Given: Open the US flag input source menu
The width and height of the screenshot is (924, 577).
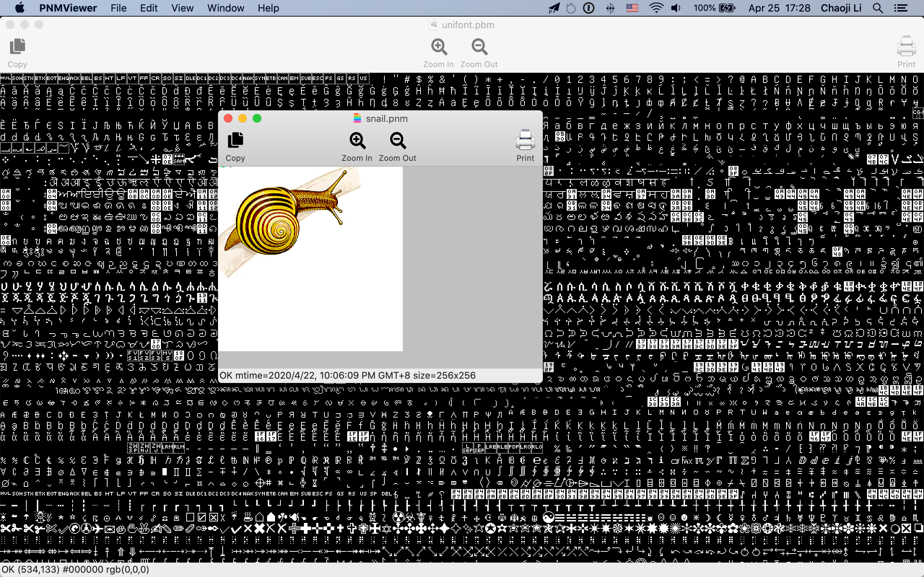Looking at the screenshot, I should 632,8.
